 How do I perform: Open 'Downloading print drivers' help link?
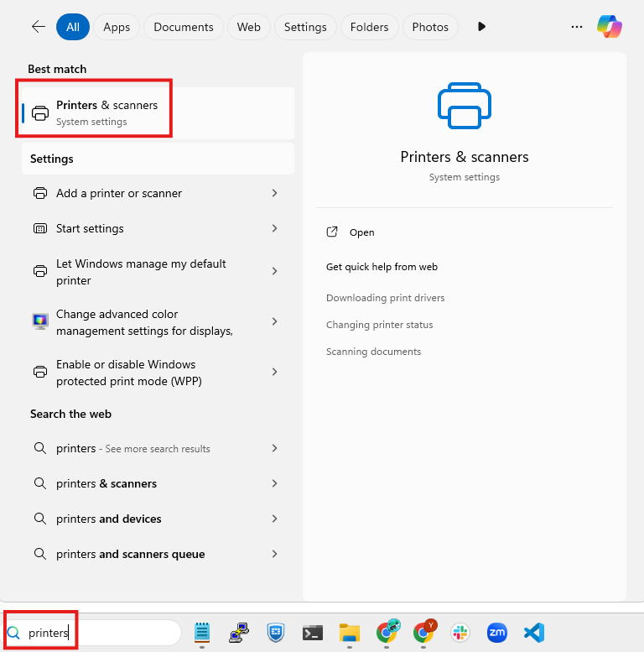coord(385,298)
